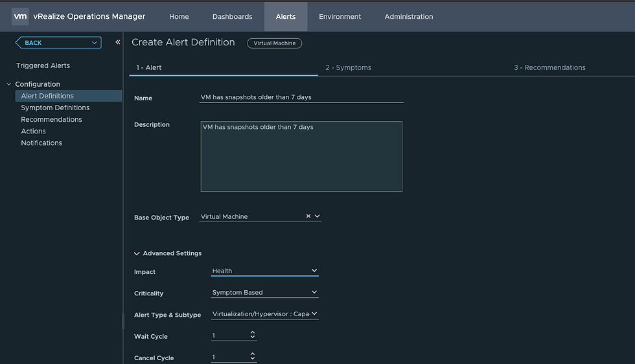Collapse the left sidebar with double-chevron icon
The width and height of the screenshot is (635, 364).
(118, 42)
